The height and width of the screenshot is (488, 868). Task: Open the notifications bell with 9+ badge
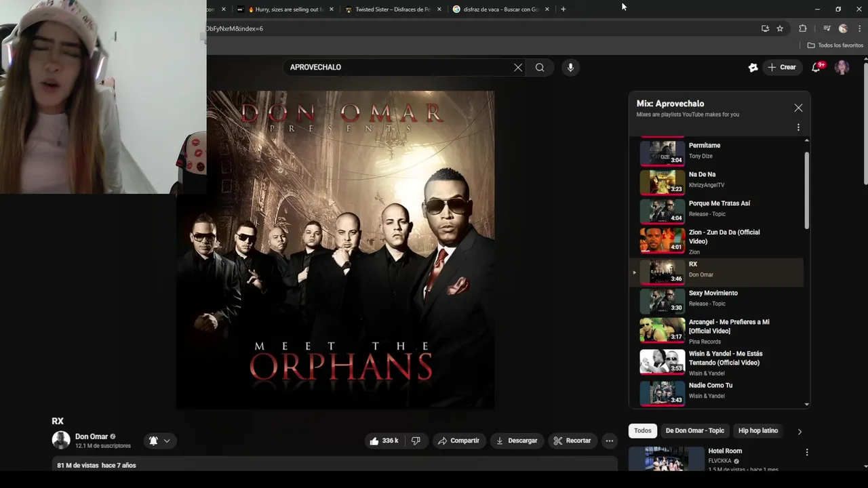[x=816, y=67]
